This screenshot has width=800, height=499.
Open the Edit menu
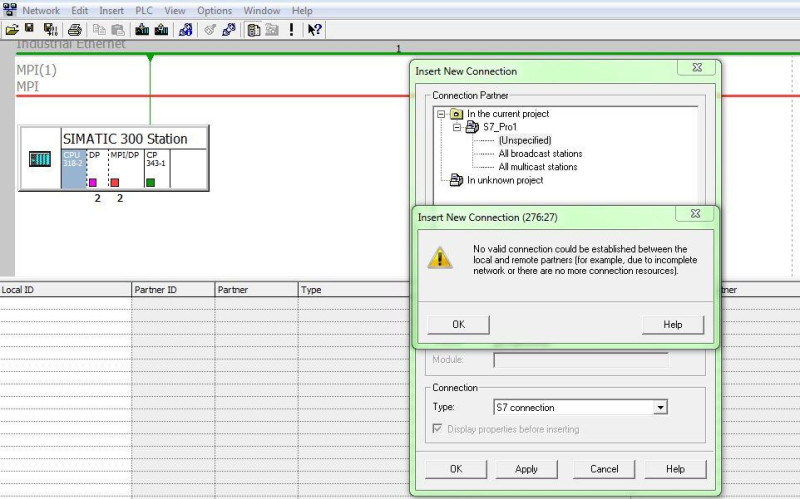80,10
